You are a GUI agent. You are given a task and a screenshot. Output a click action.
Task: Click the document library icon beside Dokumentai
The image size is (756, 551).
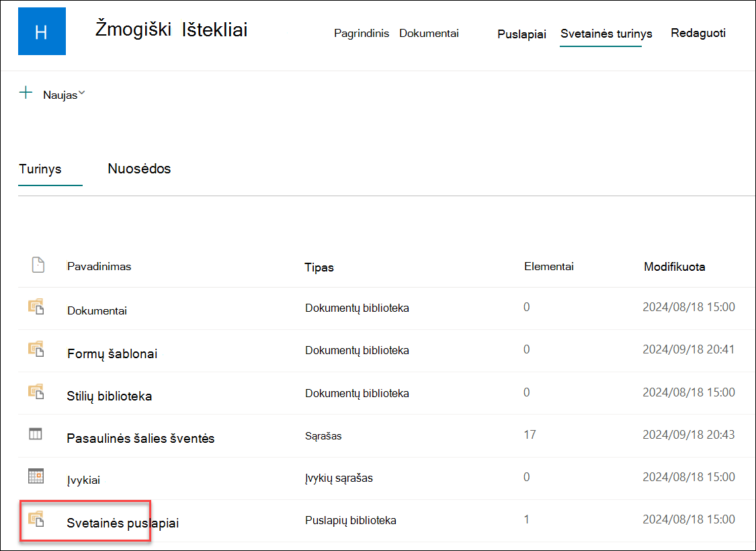[x=36, y=306]
